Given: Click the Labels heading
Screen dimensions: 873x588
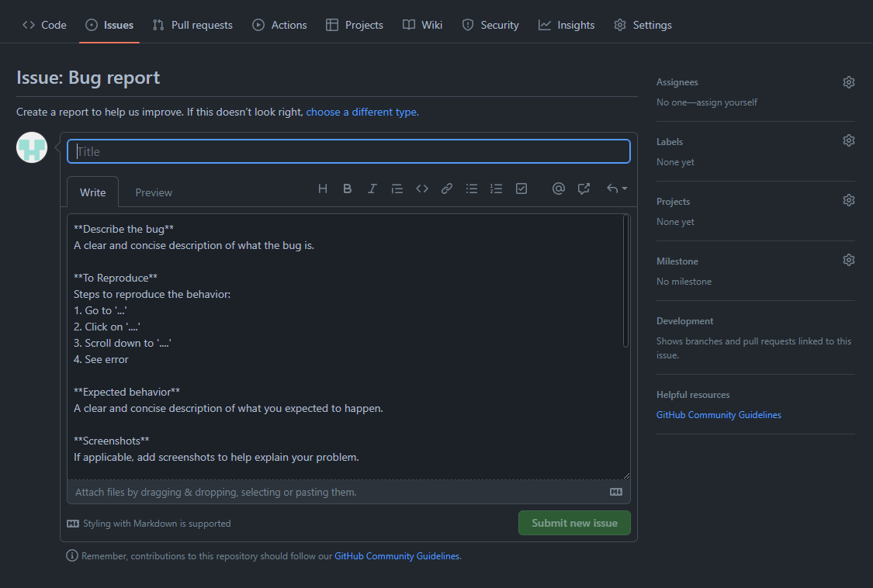Looking at the screenshot, I should point(669,142).
